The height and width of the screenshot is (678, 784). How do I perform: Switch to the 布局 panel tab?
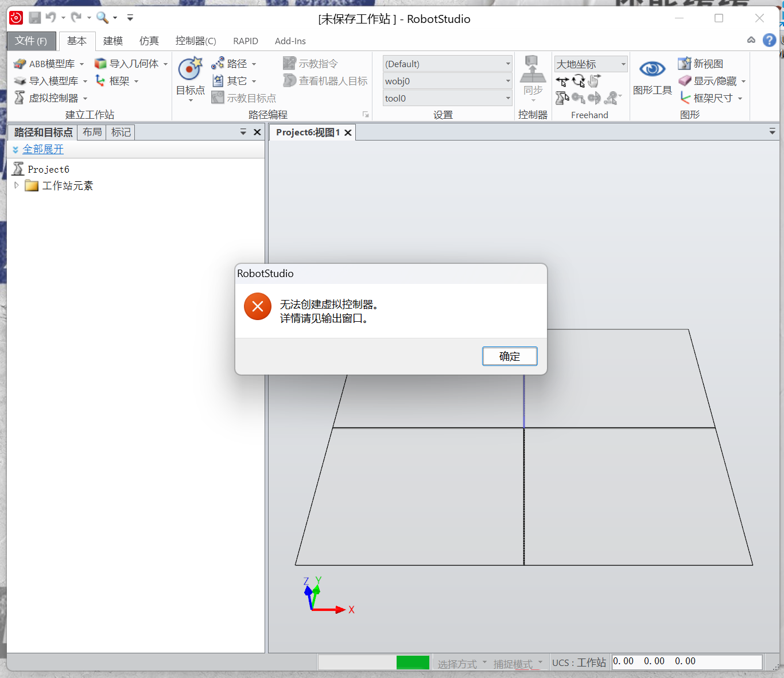92,133
